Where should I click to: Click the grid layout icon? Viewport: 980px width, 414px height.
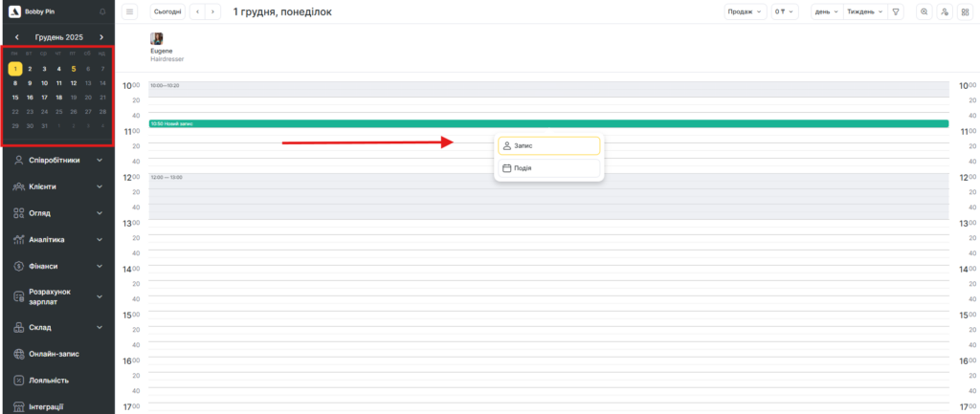[x=965, y=11]
